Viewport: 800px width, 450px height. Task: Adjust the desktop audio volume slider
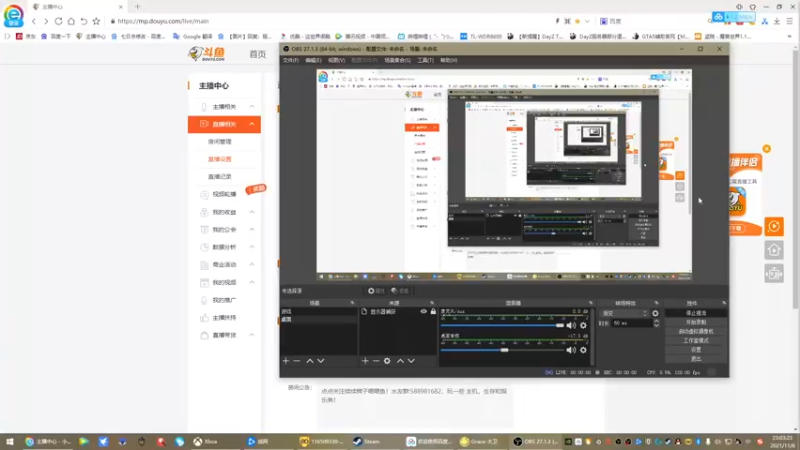(503, 350)
